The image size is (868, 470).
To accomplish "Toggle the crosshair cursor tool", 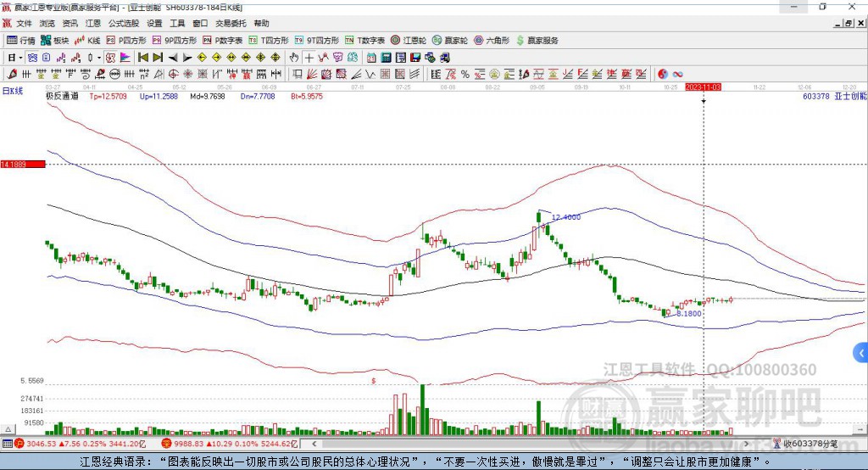I will point(309,58).
